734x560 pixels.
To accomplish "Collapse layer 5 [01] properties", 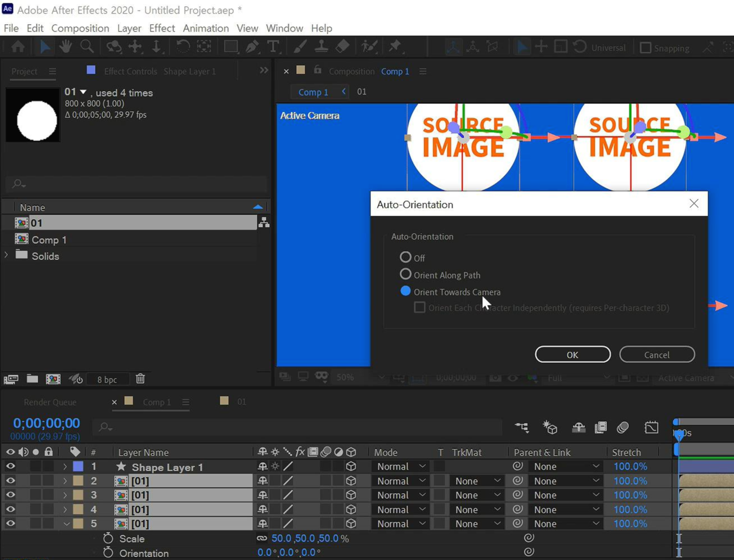I will point(66,523).
